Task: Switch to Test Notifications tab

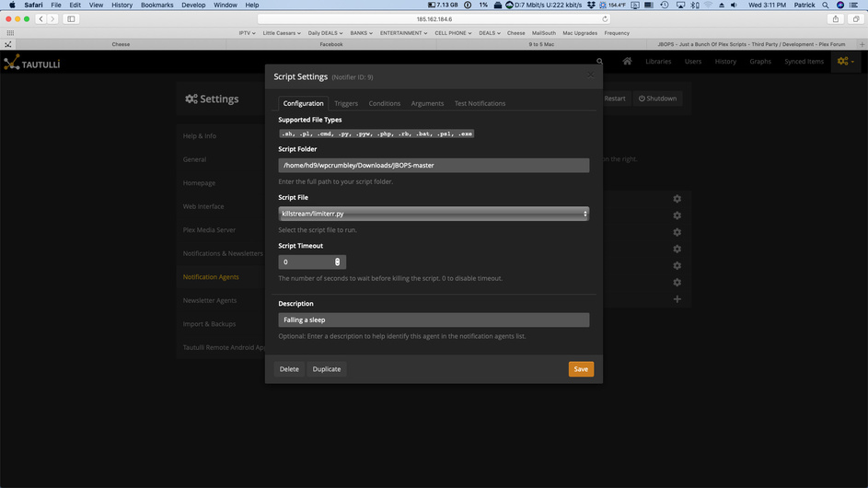Action: pos(480,103)
